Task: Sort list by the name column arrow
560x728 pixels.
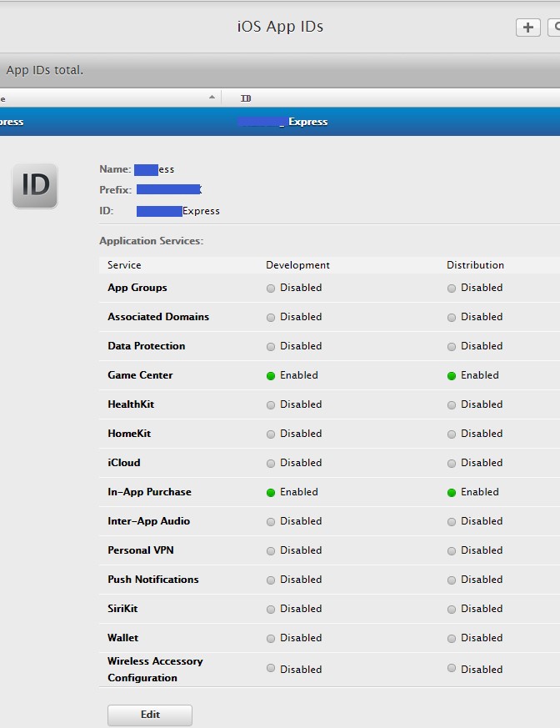Action: point(212,98)
